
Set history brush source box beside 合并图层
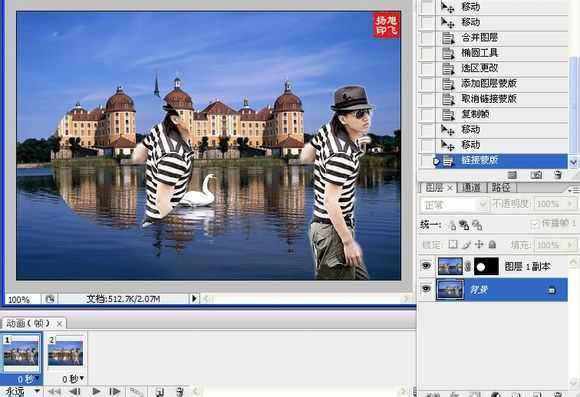[427, 38]
